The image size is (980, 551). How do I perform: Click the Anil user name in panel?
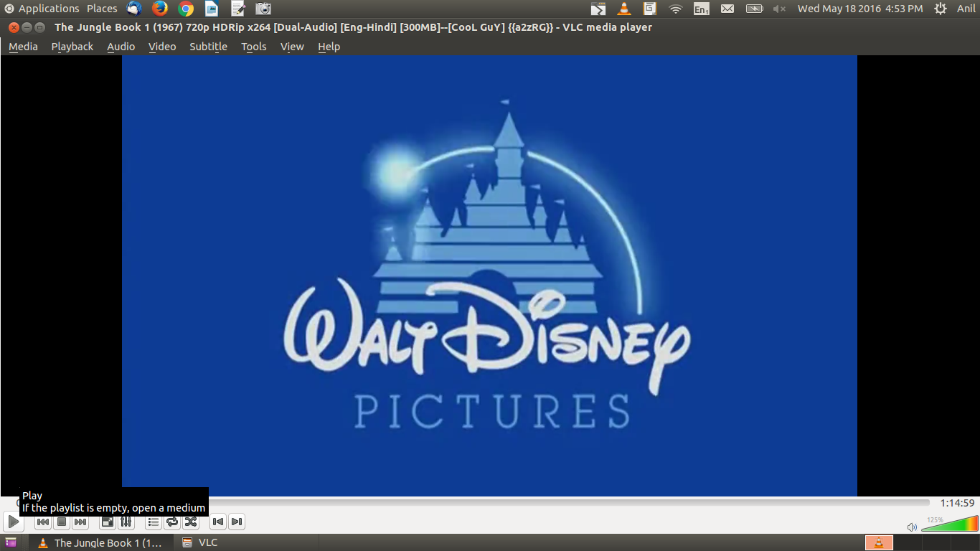click(x=966, y=9)
